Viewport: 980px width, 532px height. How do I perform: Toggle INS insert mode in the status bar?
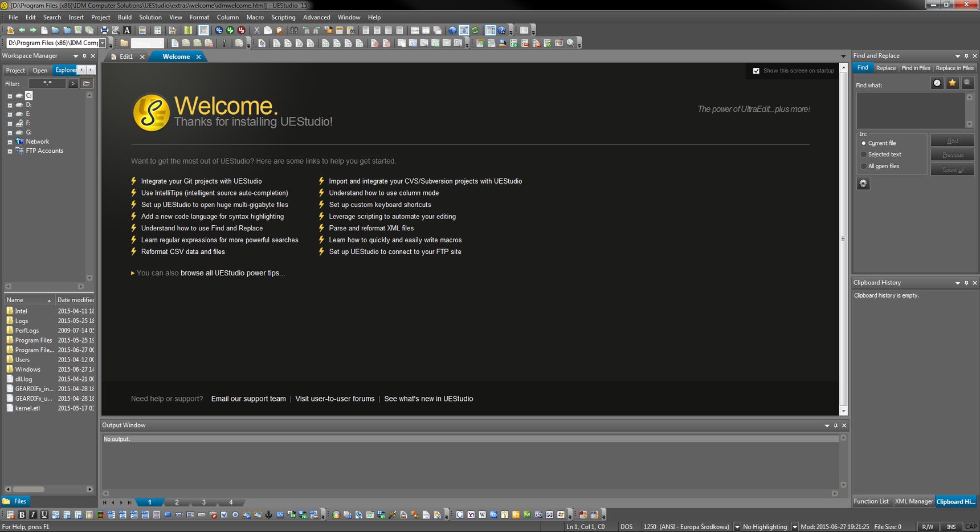click(951, 527)
